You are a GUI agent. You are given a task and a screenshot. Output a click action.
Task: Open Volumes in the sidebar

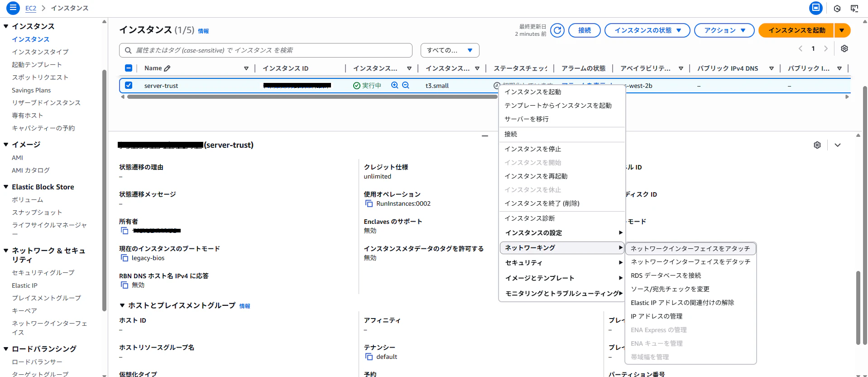28,200
